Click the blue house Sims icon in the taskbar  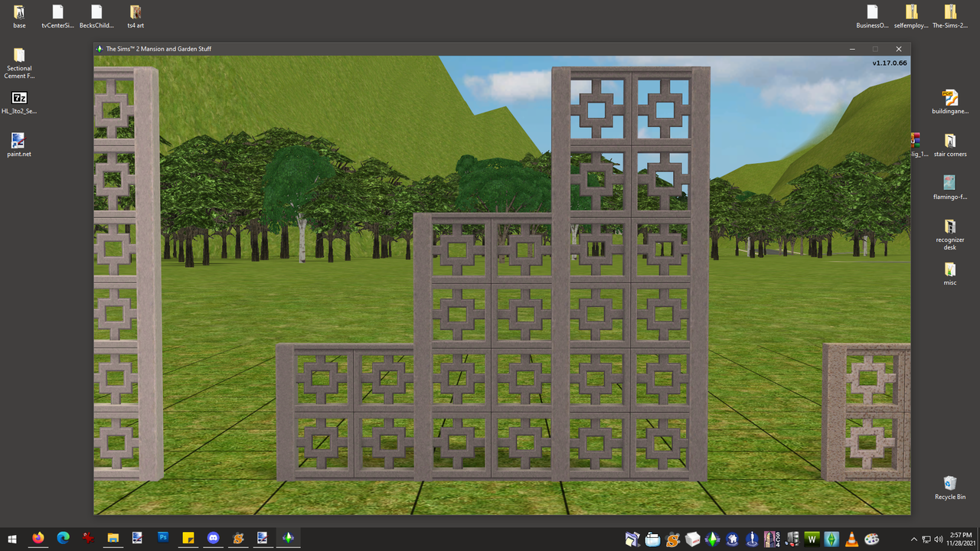732,539
